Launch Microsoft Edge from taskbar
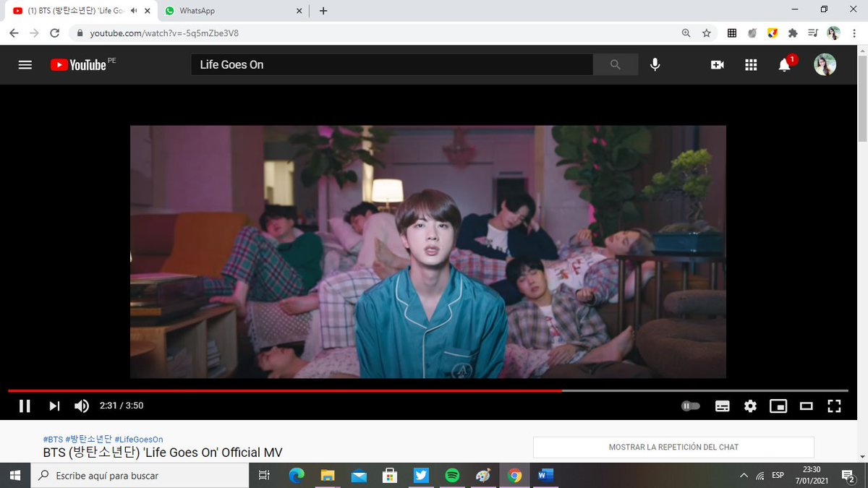 point(297,475)
